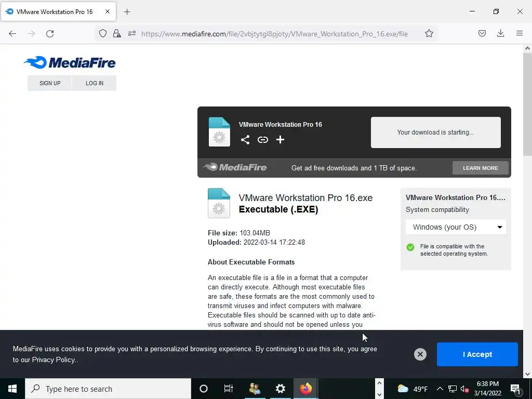
Task: Click the Firefox icon in taskbar
Action: point(305,389)
